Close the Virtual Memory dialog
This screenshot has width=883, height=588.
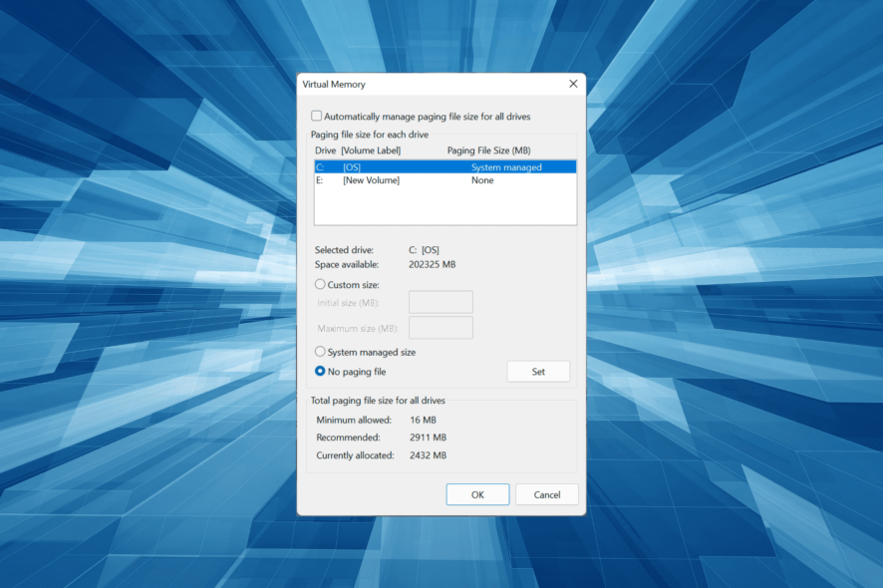(x=573, y=84)
